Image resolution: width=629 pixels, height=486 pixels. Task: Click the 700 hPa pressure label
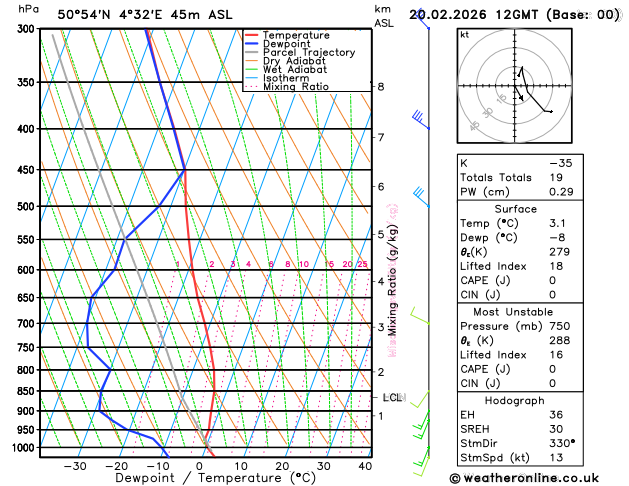pos(28,324)
